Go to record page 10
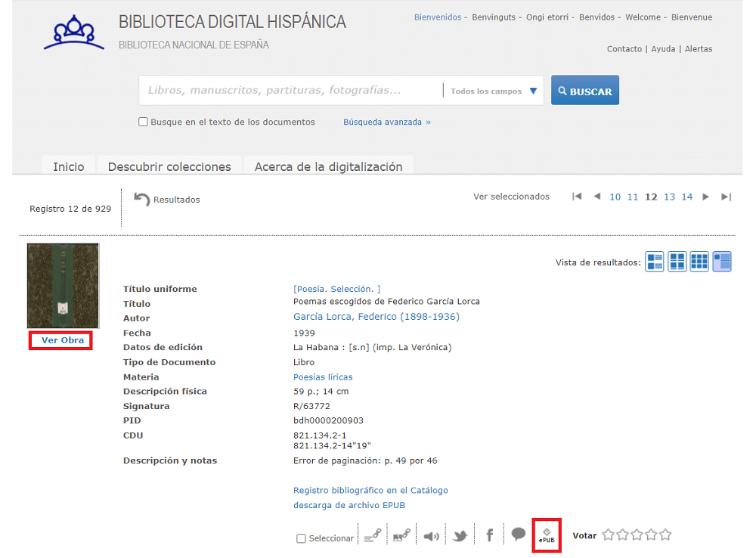 (x=615, y=197)
